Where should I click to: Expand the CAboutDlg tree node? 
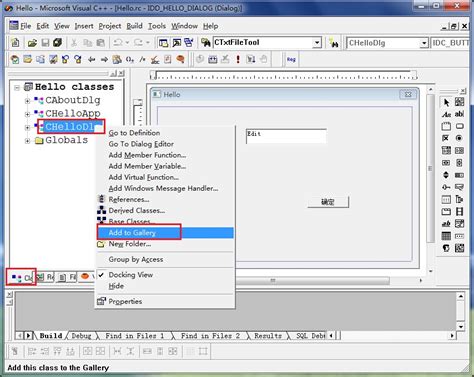pos(27,100)
